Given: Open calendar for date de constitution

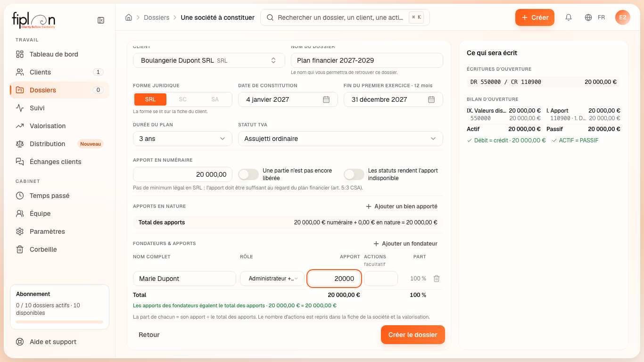Looking at the screenshot, I should [326, 99].
